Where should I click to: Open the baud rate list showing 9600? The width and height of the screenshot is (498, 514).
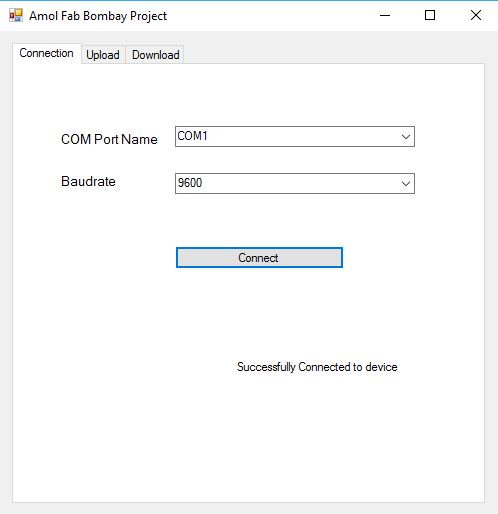tap(295, 184)
